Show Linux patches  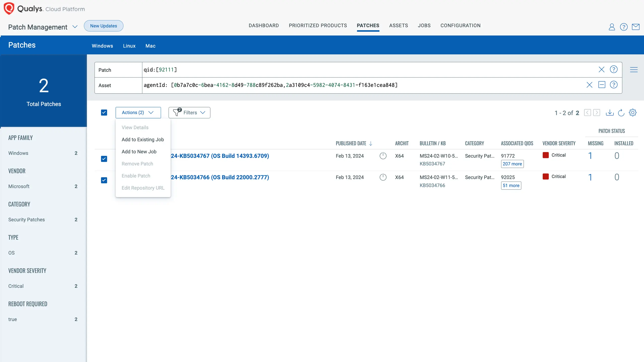[x=129, y=46]
